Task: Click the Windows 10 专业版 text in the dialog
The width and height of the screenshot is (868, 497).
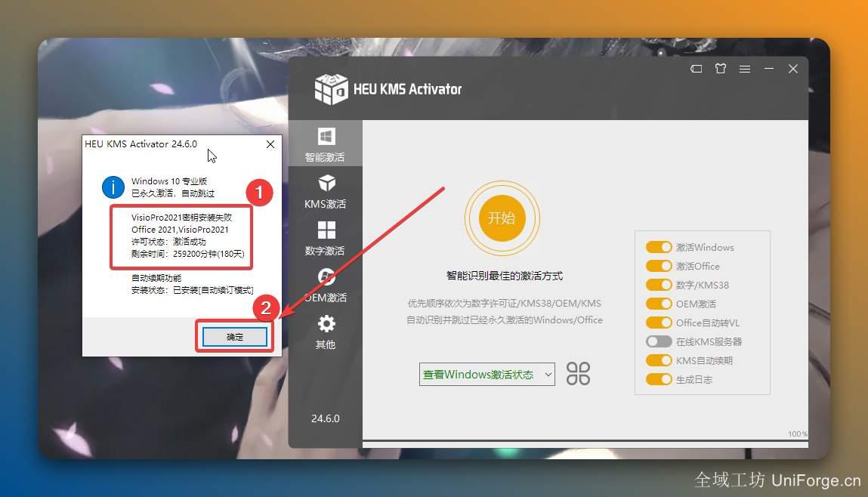Action: 168,181
